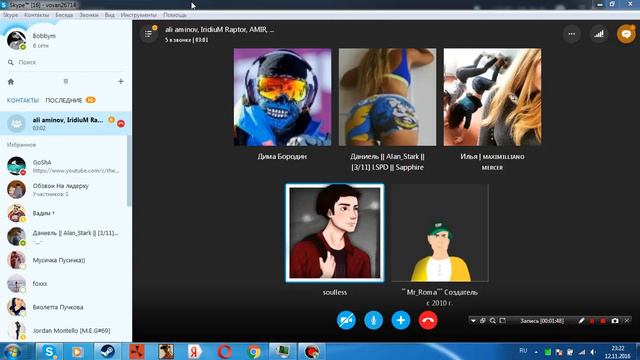Open the Jordan Montello contact

[64, 331]
